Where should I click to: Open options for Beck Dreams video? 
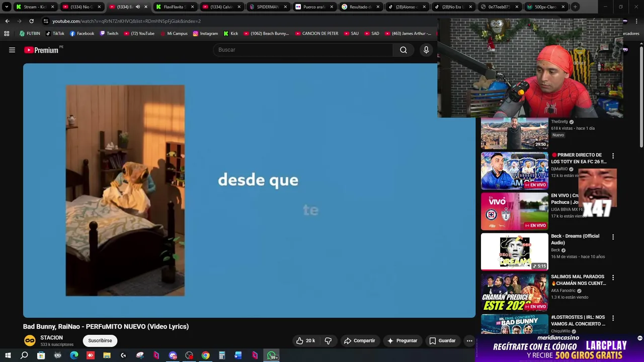pos(613,237)
